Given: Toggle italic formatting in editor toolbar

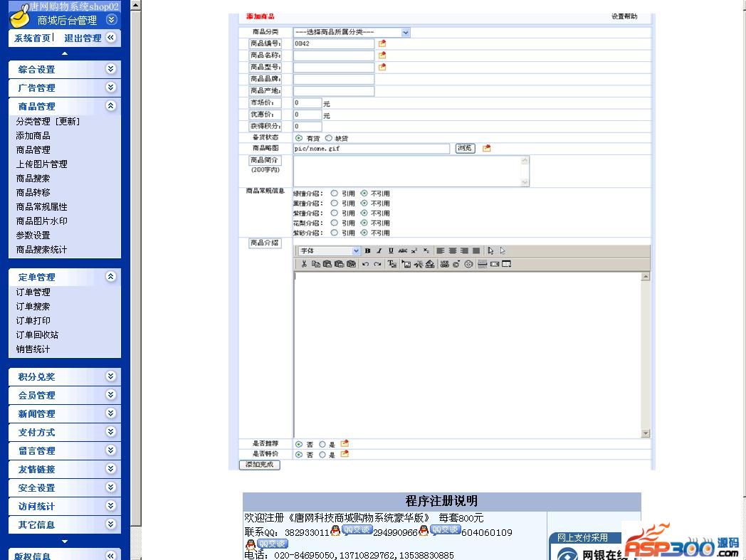Looking at the screenshot, I should click(379, 250).
